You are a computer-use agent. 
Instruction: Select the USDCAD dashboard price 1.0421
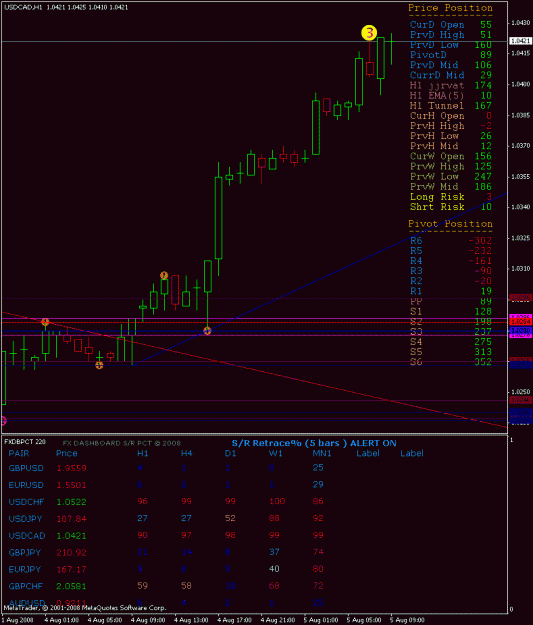click(71, 536)
